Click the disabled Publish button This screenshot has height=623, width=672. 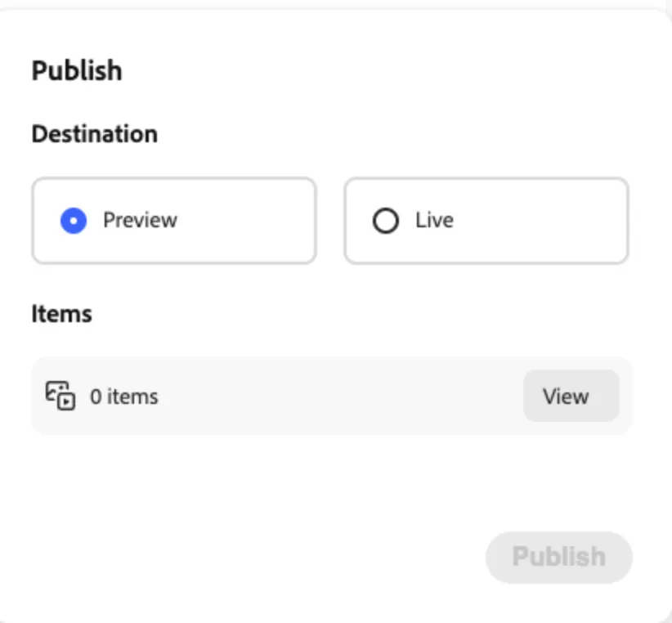[x=559, y=557]
